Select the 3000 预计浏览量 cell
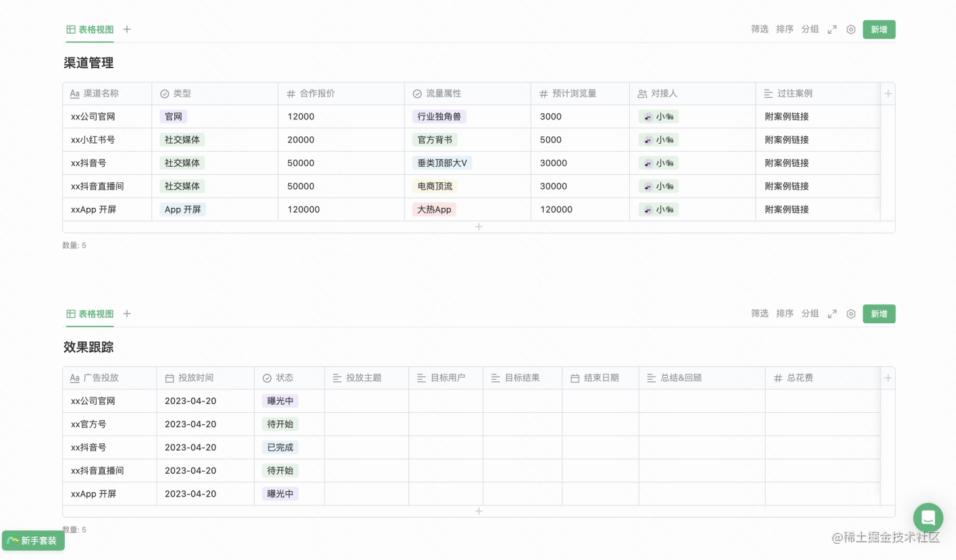Image resolution: width=956 pixels, height=560 pixels. click(580, 117)
